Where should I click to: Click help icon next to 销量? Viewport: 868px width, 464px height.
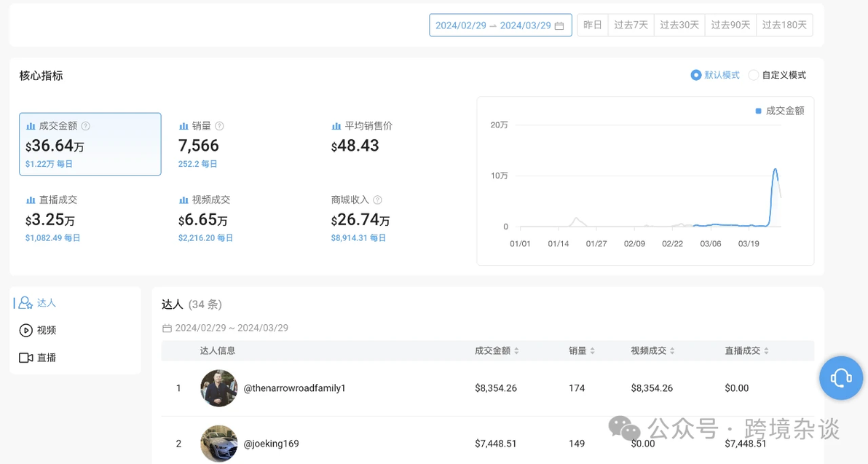219,126
